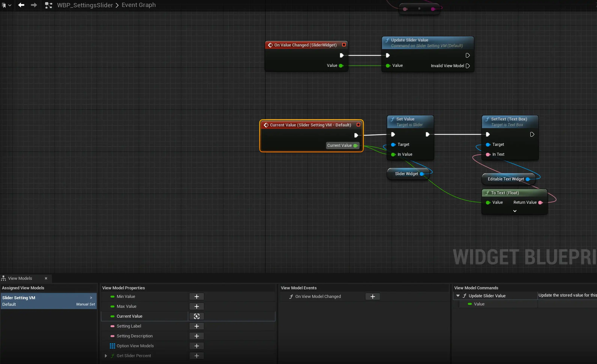
Task: Click the plus button beside Max Value
Action: [196, 306]
